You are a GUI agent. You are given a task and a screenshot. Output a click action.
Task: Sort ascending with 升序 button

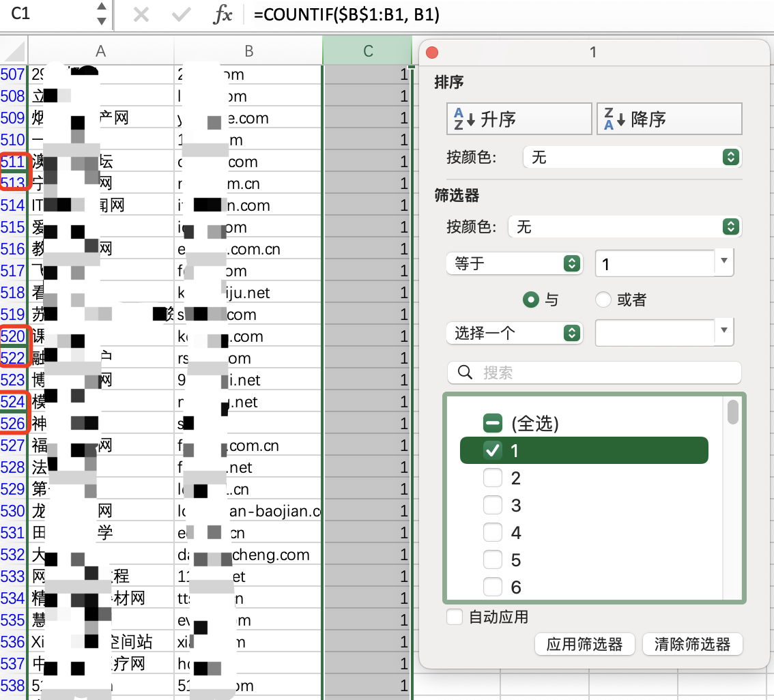click(519, 119)
